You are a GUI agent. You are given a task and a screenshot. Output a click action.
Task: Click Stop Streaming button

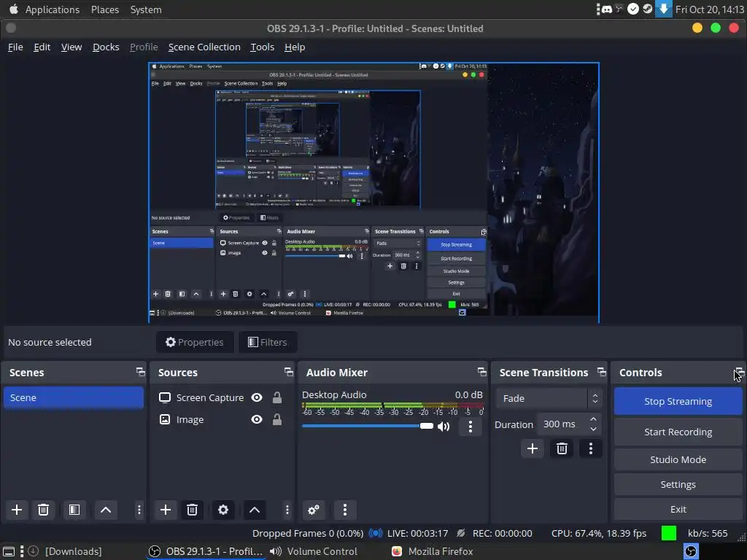click(678, 401)
